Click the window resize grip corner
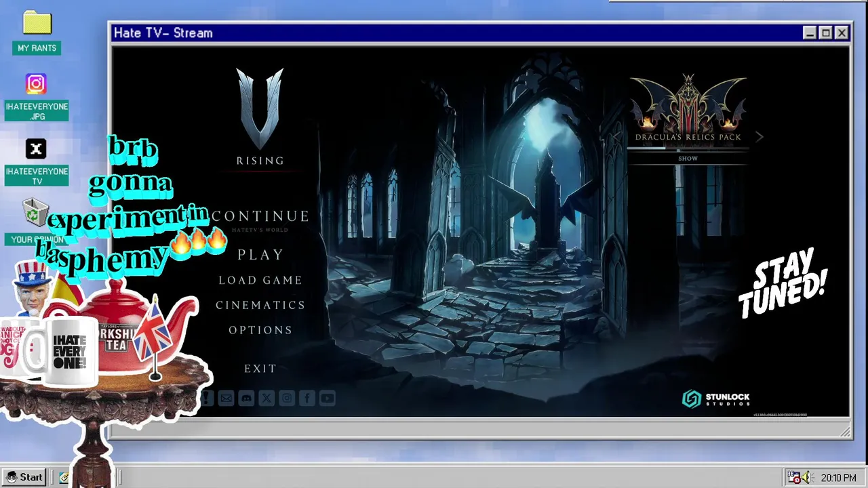The image size is (868, 488). coord(845,431)
